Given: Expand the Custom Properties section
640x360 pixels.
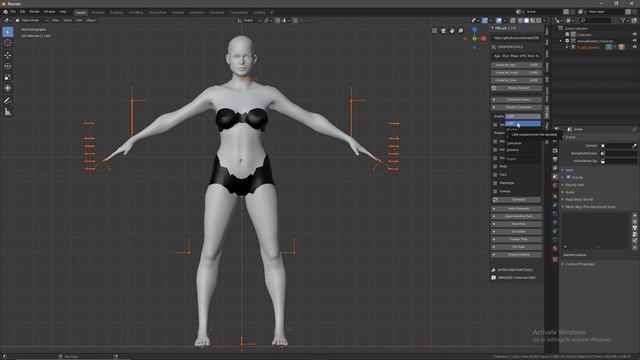Looking at the screenshot, I should click(x=580, y=264).
